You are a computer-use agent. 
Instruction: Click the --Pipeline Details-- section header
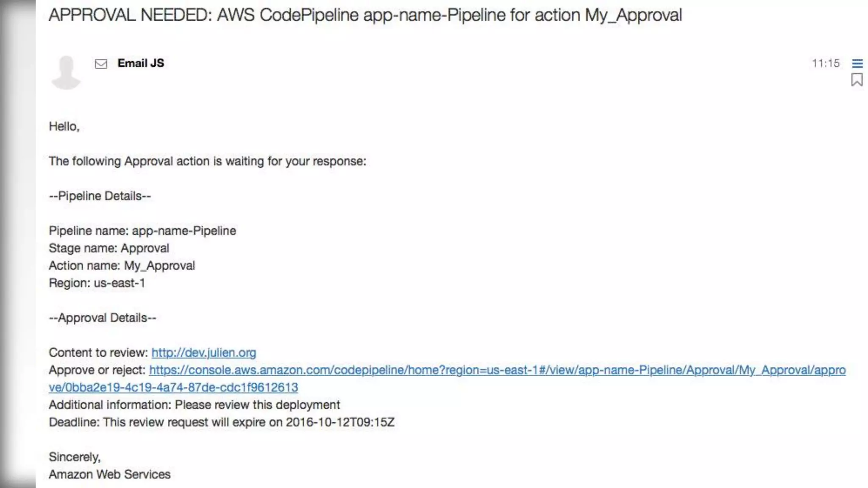(x=100, y=196)
